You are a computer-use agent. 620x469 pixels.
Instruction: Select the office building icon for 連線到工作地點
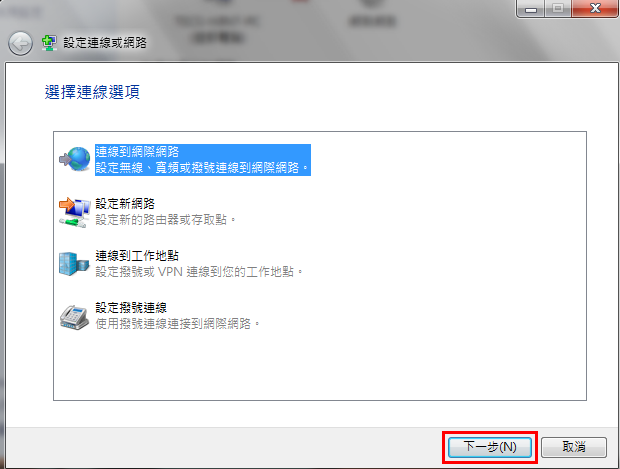(x=74, y=263)
